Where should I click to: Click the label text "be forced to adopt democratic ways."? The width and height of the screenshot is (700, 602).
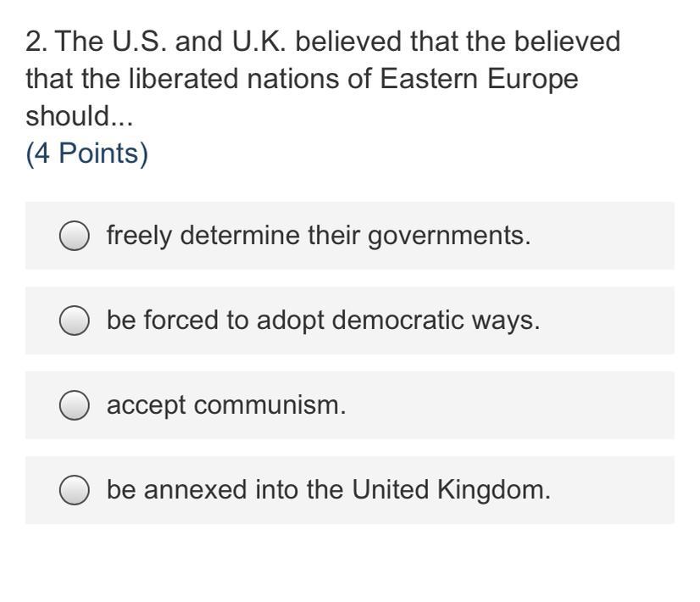point(323,321)
